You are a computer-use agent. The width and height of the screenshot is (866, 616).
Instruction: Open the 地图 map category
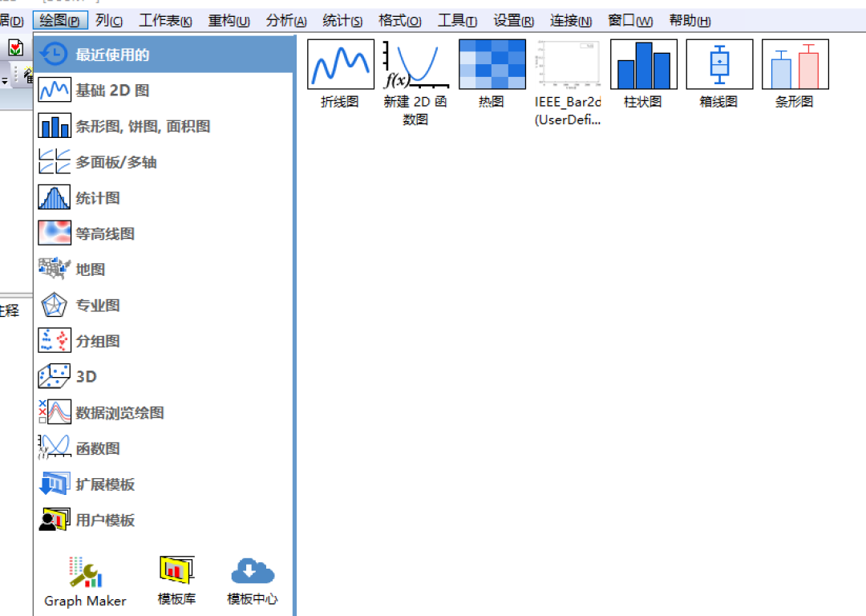[x=164, y=269]
